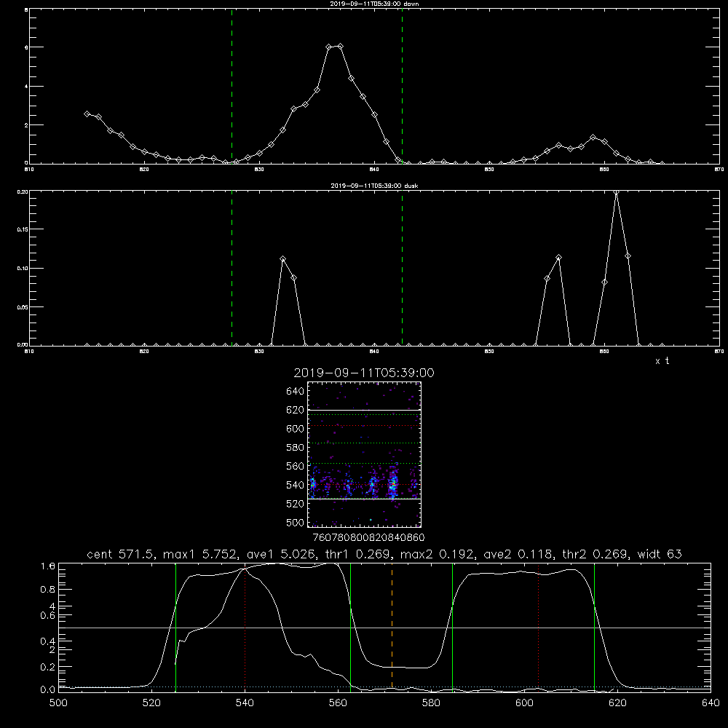This screenshot has height=728, width=728.
Task: Click the left green dashed line in dawn plot
Action: pyautogui.click(x=232, y=86)
